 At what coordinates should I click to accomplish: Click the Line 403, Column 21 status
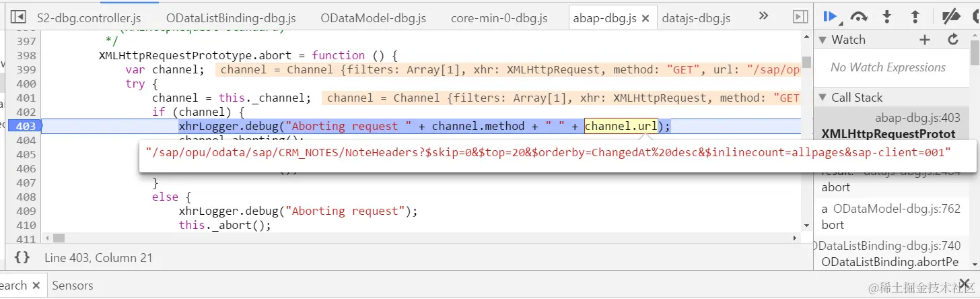[98, 257]
